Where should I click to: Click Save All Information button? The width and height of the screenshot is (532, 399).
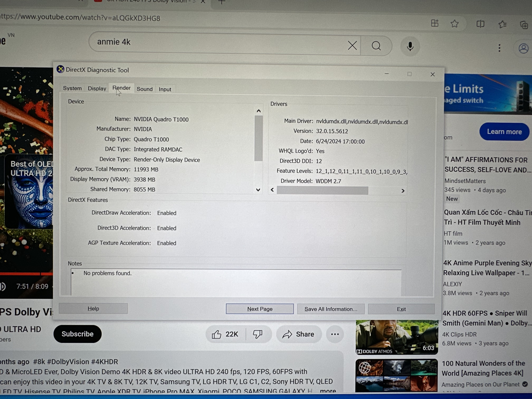coord(331,309)
